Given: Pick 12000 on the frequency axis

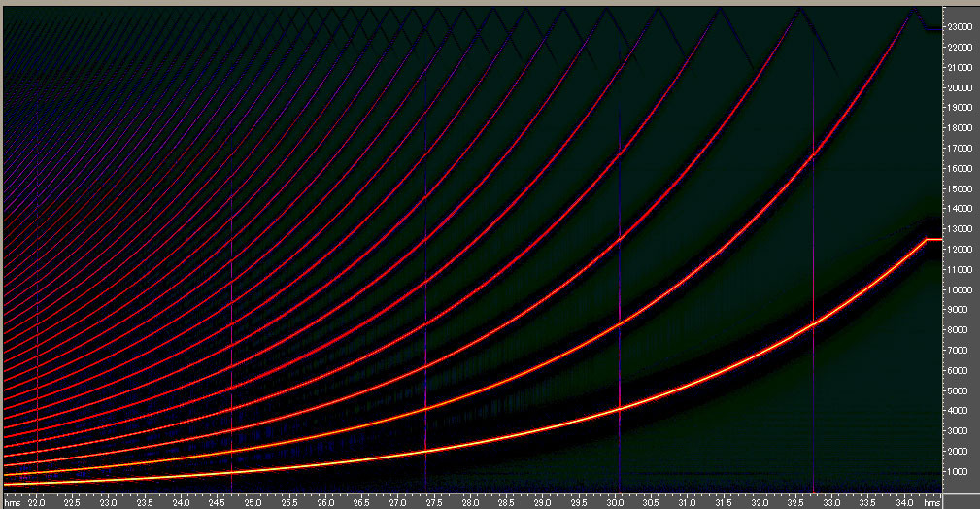Looking at the screenshot, I should click(962, 250).
